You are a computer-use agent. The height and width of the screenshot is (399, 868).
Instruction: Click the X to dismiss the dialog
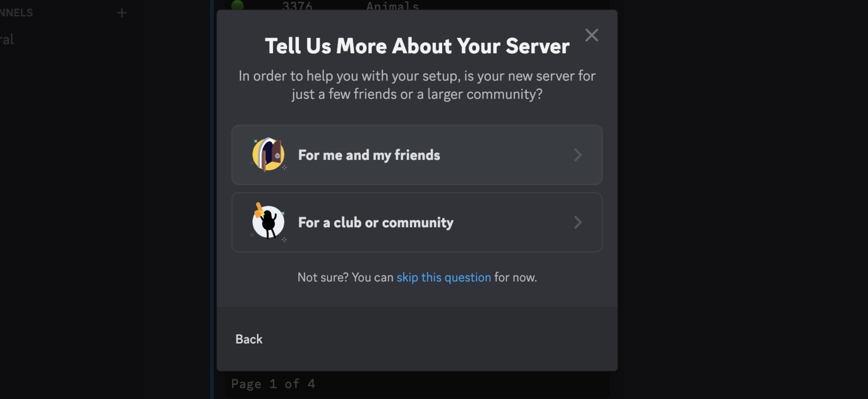coord(591,35)
